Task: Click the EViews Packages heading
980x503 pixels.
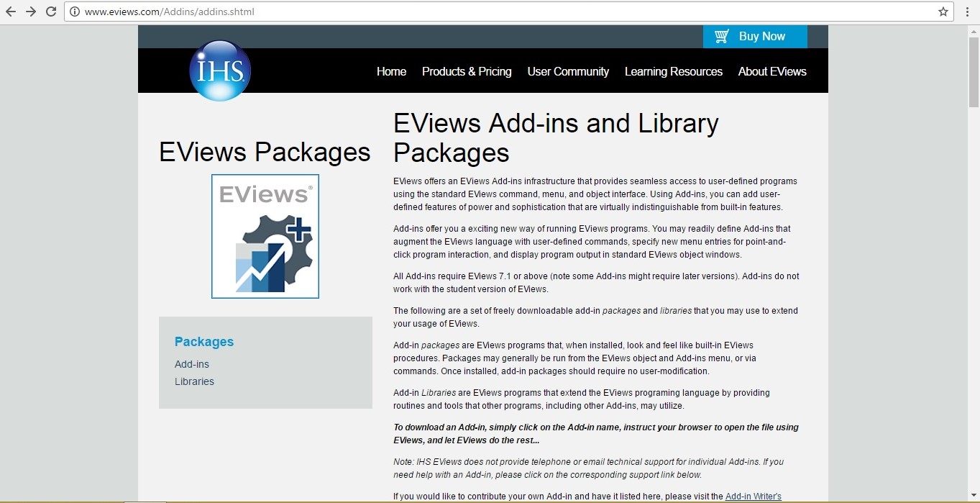Action: point(265,153)
